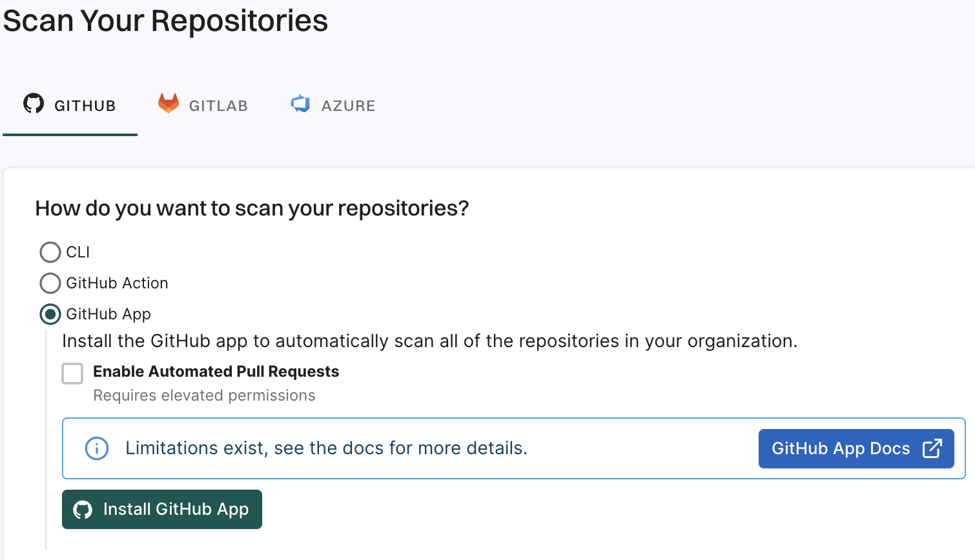Click the Azure DevOps icon

300,104
